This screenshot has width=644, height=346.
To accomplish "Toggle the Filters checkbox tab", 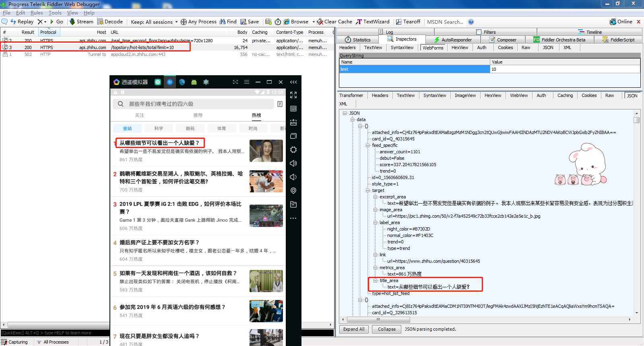I will click(x=486, y=32).
